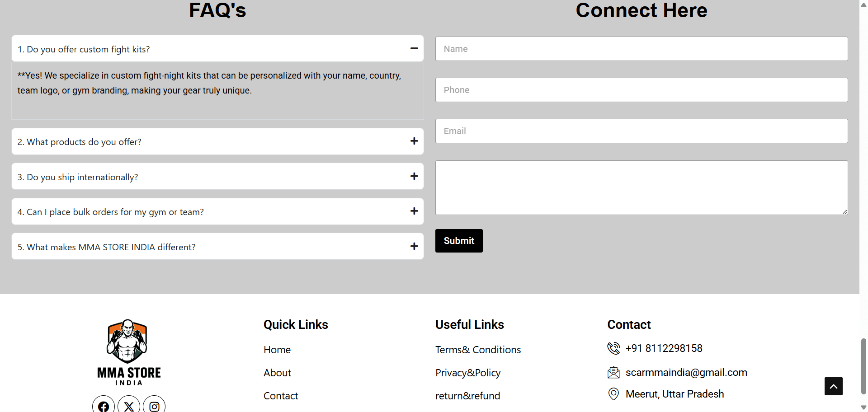Focus the Name input field
The image size is (868, 412).
point(642,49)
